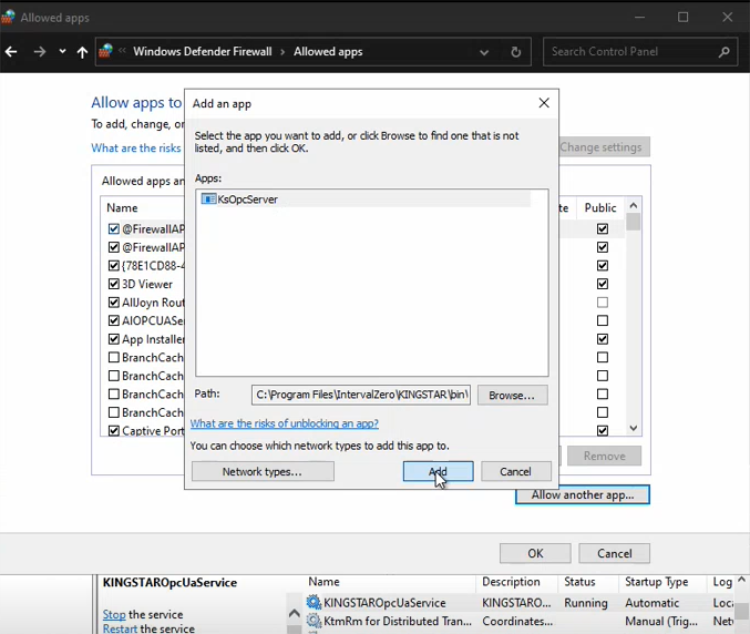The image size is (750, 634).
Task: Click Allow another app button
Action: click(583, 495)
